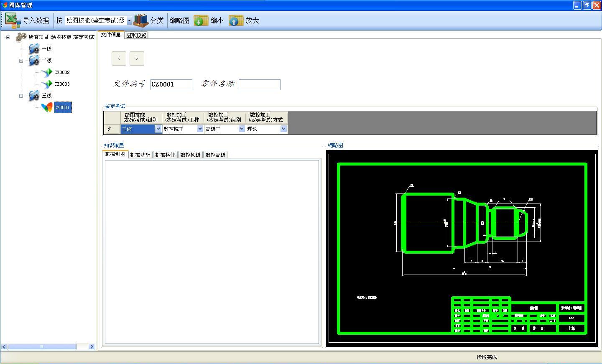Click the green arrow icon of CZ0003
This screenshot has height=364, width=602.
[x=47, y=84]
